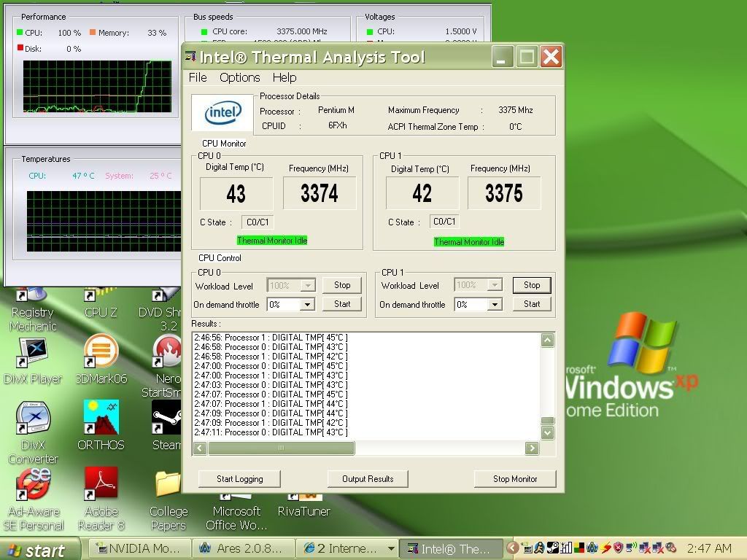Select the RivaTuner desktop shortcut
This screenshot has width=747, height=560.
point(304,506)
